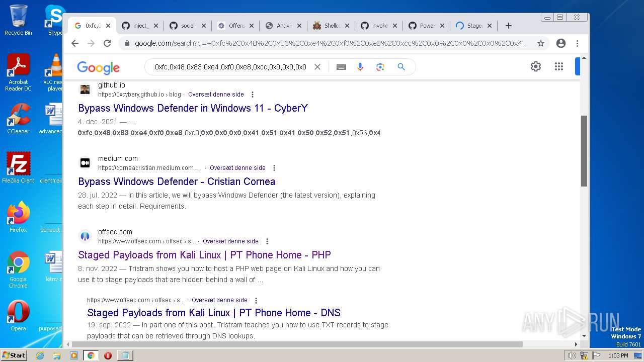Open the Google apps grid

click(x=558, y=66)
